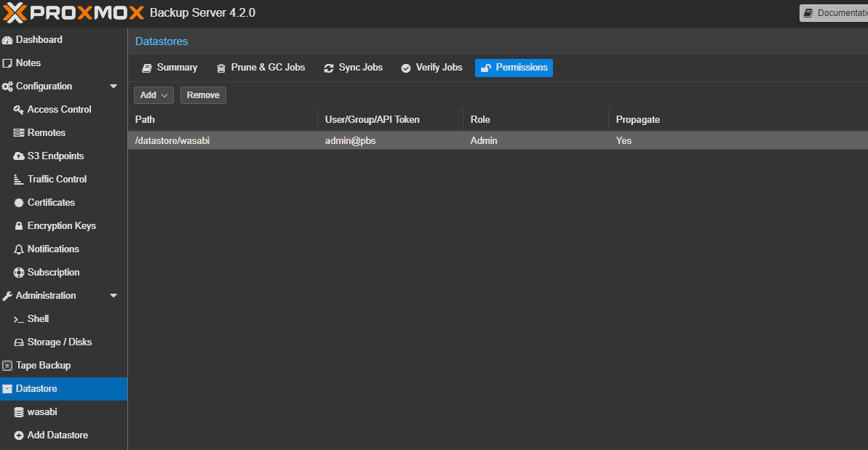Sort by the Propagate column header
The image size is (868, 450).
[x=738, y=120]
